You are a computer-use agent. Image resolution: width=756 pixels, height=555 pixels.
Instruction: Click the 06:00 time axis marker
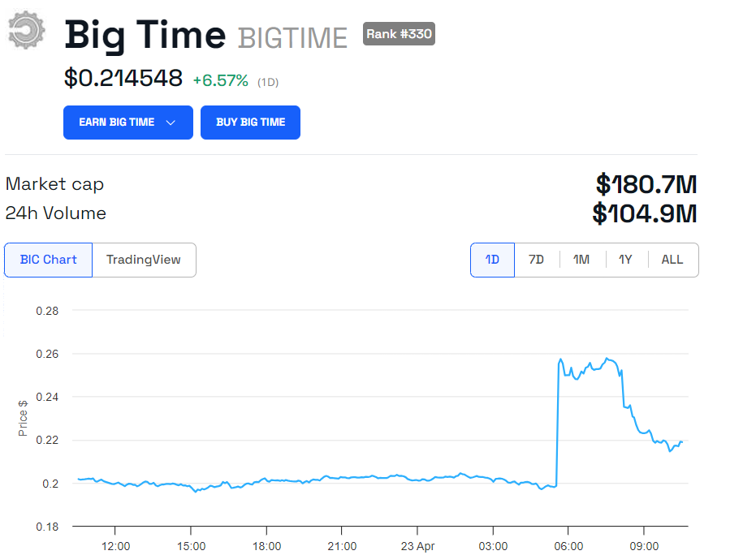tap(568, 546)
